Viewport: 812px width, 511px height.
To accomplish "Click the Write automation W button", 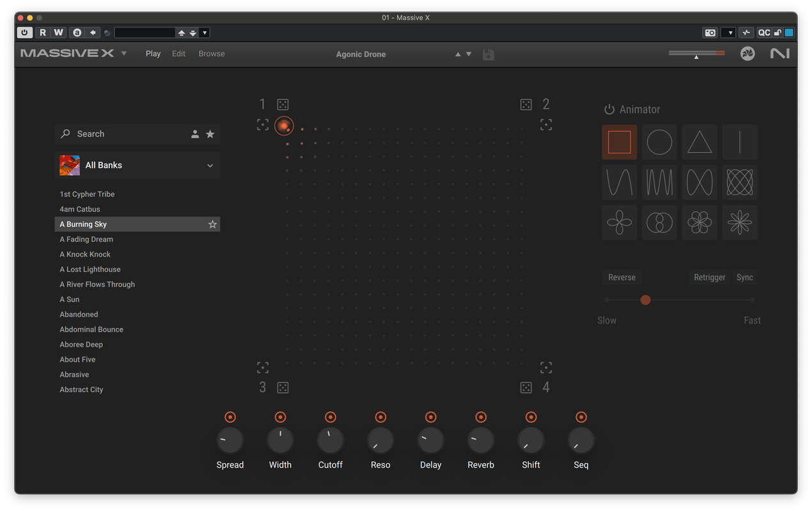I will coord(58,33).
